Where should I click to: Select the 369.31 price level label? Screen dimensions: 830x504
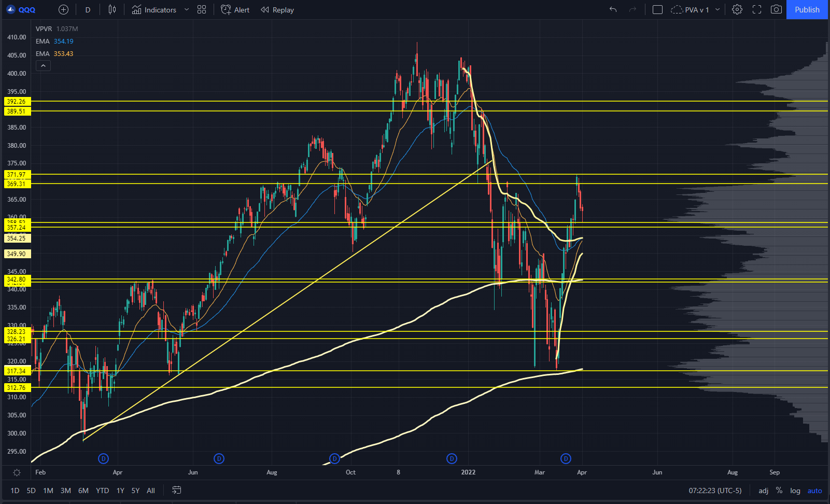[17, 184]
